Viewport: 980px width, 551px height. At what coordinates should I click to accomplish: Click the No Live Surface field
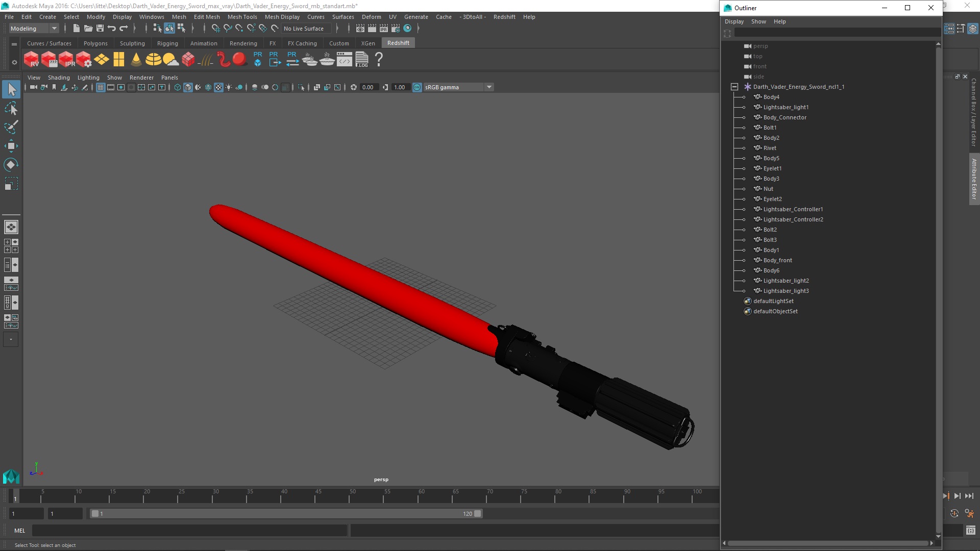coord(306,29)
